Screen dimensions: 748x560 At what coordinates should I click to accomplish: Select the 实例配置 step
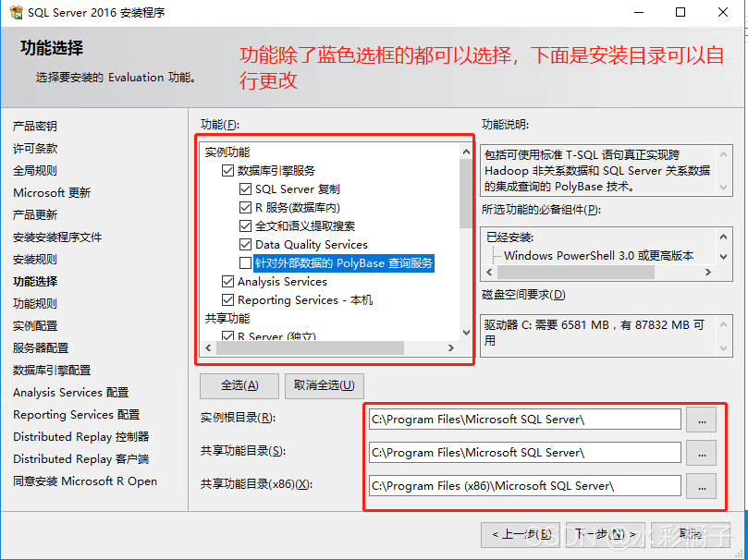tap(35, 326)
